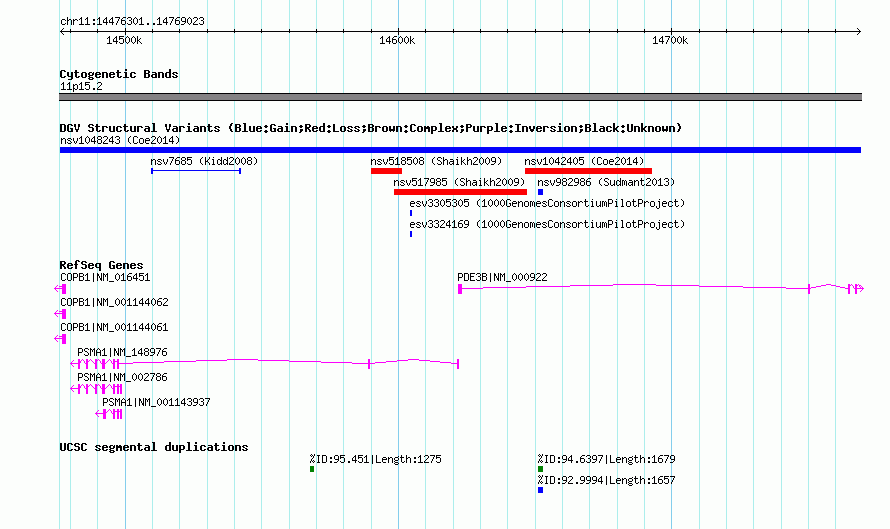This screenshot has width=890, height=529.
Task: Open the nsv1048243 (Coe2014) label
Action: pyautogui.click(x=120, y=140)
